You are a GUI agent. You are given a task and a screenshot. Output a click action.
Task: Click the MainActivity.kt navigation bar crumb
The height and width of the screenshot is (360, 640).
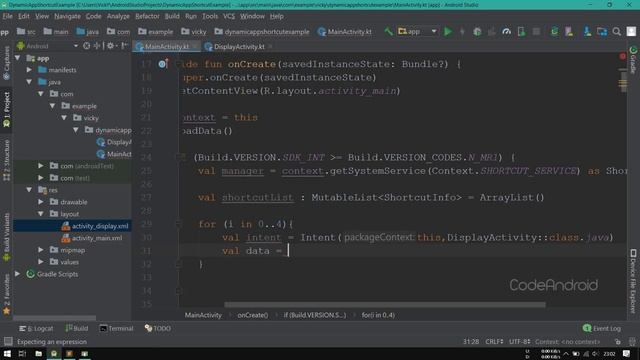click(x=345, y=31)
